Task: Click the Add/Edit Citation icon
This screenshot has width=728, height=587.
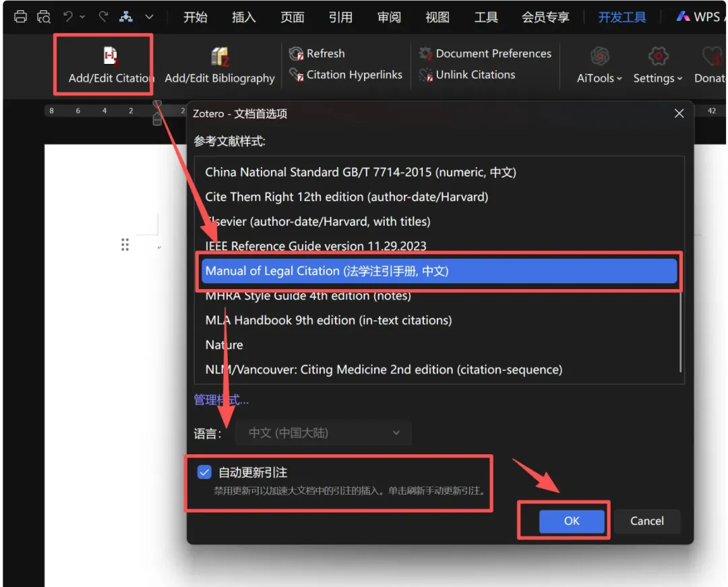Action: (x=111, y=56)
